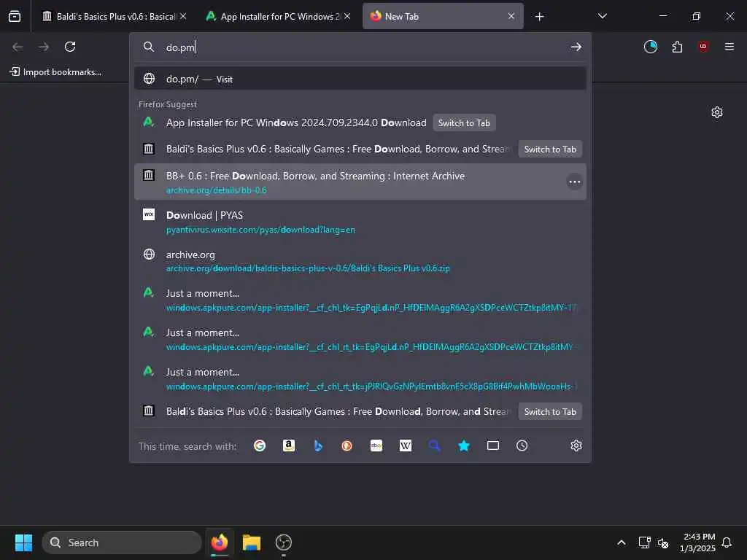Open the Extensions puzzle icon
Screen dimensions: 747x560
(677, 47)
